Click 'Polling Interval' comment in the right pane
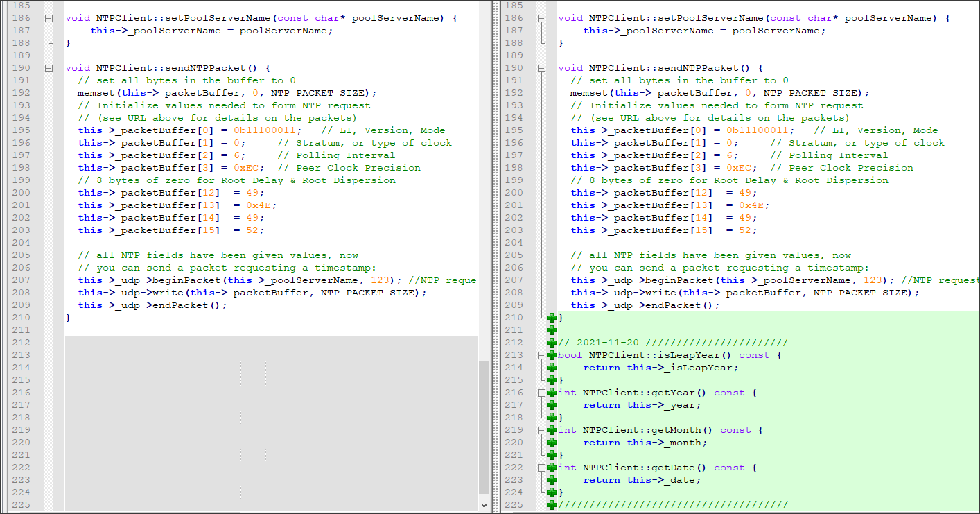Viewport: 980px width, 514px height. (x=829, y=155)
